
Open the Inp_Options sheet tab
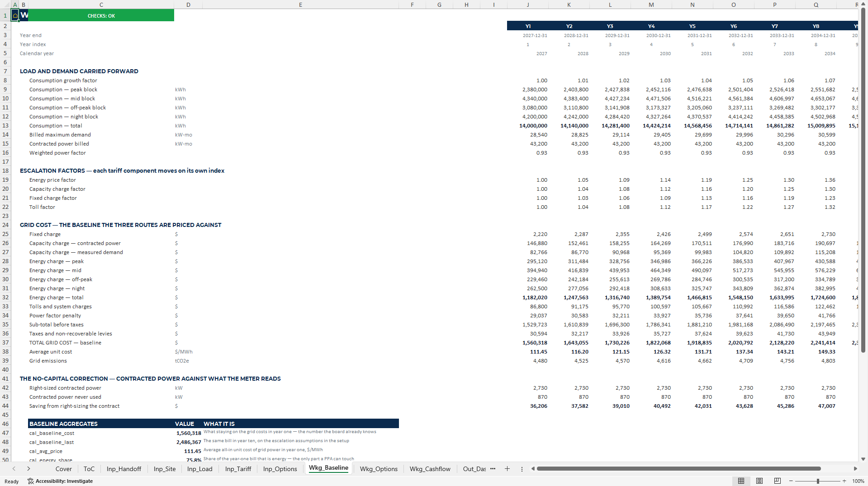[x=280, y=469]
